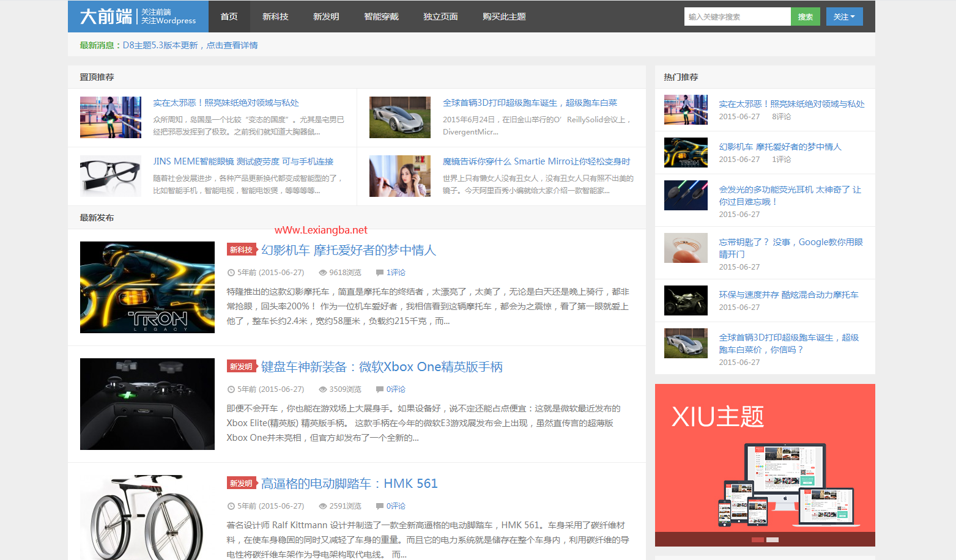
Task: Click the 新发明 tag on the HMK 561 post
Action: 241,483
